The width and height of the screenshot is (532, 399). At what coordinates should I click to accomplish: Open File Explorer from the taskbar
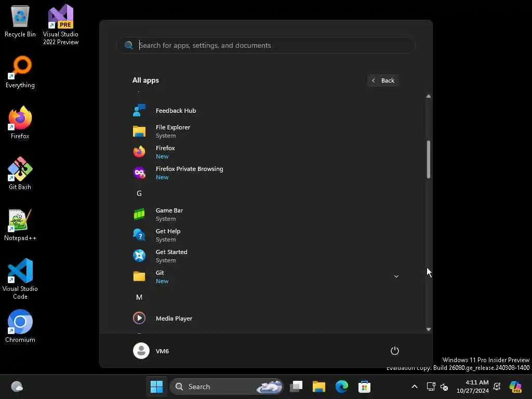pos(319,387)
